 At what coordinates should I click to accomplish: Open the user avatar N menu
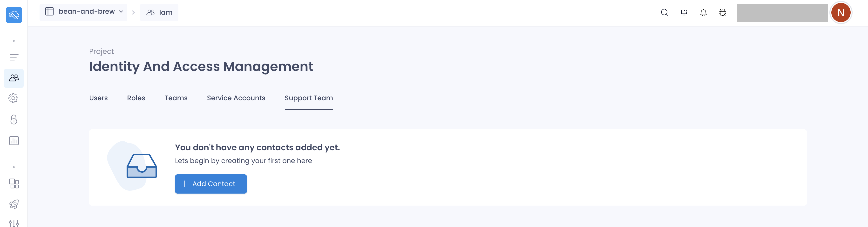point(841,13)
